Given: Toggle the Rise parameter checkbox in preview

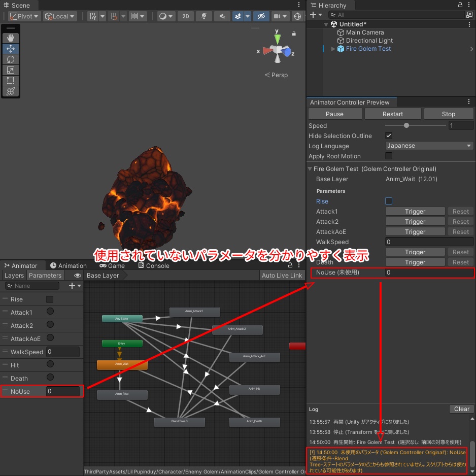Looking at the screenshot, I should pos(389,201).
